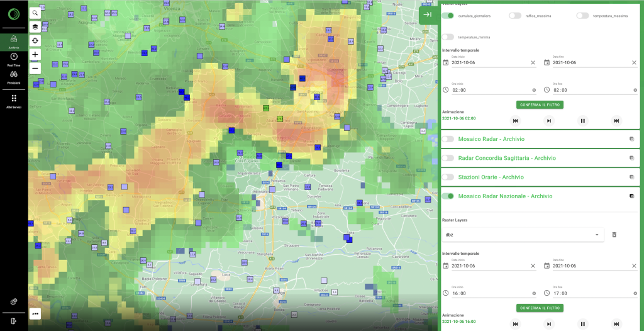The height and width of the screenshot is (331, 644).
Task: Skip animation to start at 02:00 section
Action: 515,121
